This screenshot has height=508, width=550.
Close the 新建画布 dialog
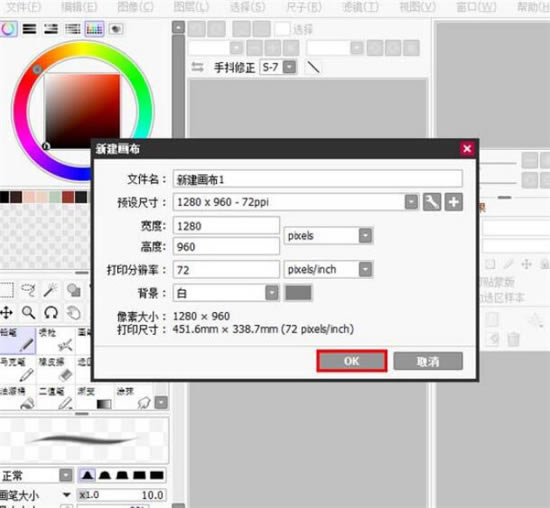click(x=467, y=149)
